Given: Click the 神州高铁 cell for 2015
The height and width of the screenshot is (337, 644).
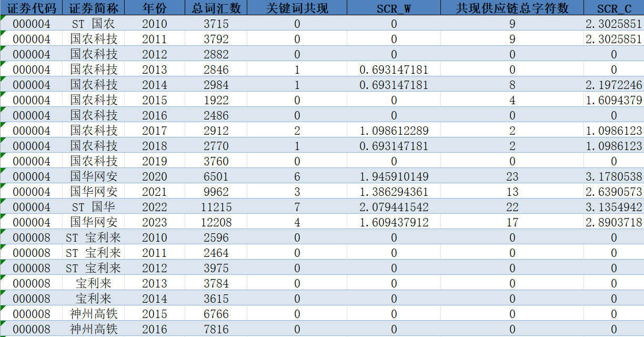Looking at the screenshot, I should (94, 314).
